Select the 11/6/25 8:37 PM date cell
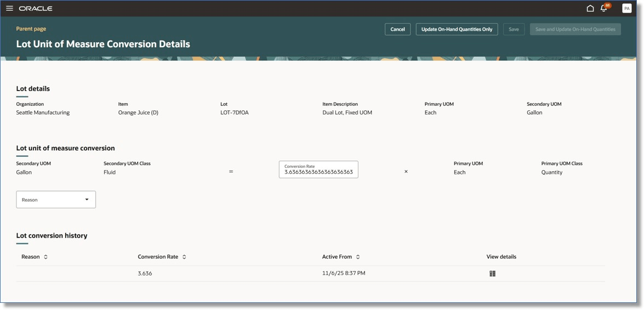 (344, 273)
